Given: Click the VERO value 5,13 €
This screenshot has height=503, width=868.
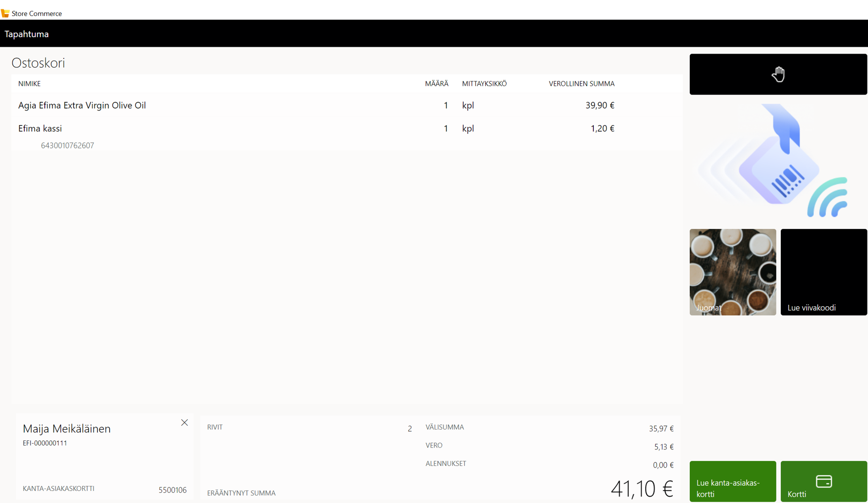Looking at the screenshot, I should click(x=663, y=447).
